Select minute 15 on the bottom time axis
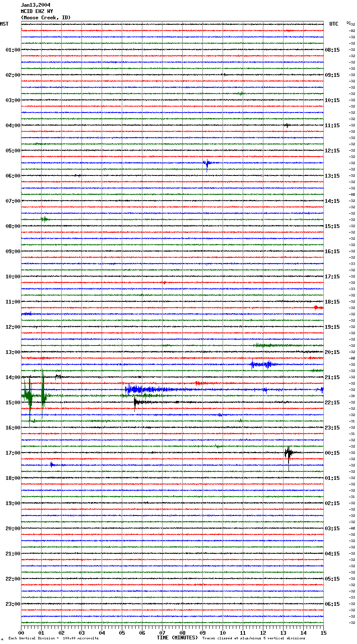This screenshot has width=357, height=644. pos(323,633)
